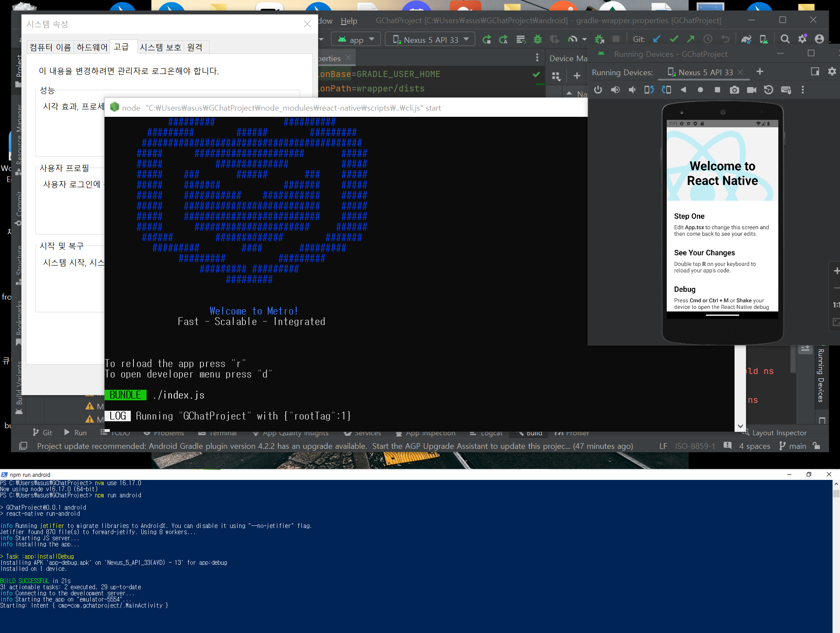Close the Nexus 5 API 33 device tab

pyautogui.click(x=740, y=72)
